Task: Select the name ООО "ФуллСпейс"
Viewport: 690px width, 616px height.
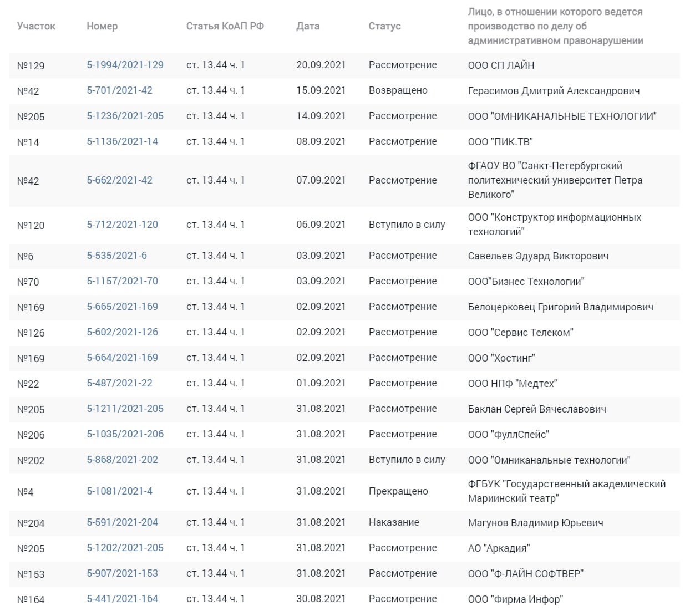Action: point(508,434)
